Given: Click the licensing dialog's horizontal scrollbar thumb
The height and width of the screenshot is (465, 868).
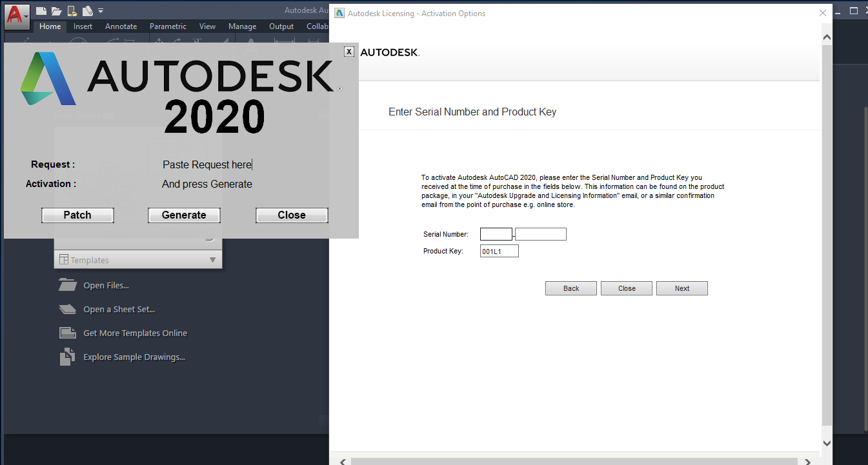Looking at the screenshot, I should [574, 462].
